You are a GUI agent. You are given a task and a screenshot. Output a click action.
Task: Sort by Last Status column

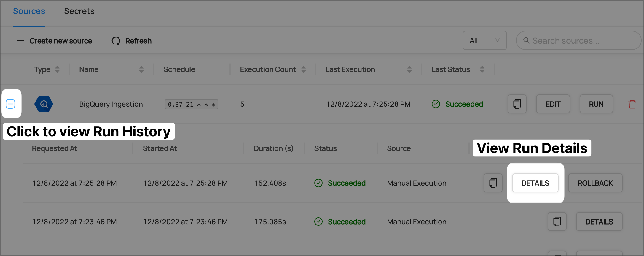tap(482, 69)
